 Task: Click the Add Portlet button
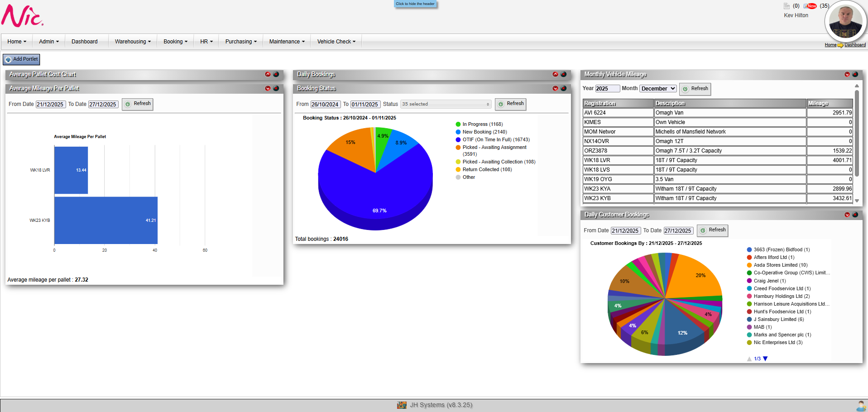[x=21, y=59]
